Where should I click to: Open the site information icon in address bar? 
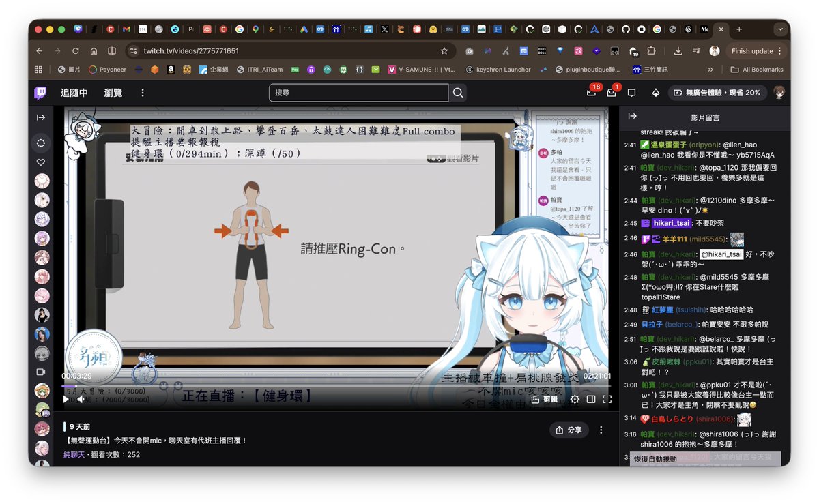tap(134, 51)
